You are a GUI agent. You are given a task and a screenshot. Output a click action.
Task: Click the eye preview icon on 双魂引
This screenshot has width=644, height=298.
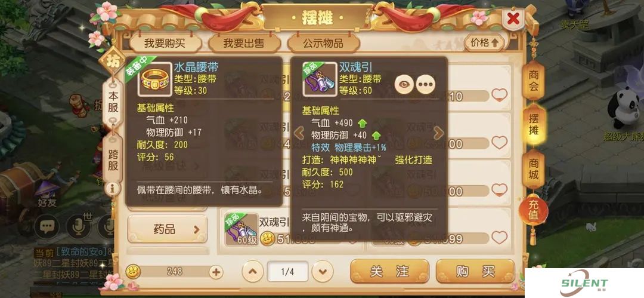[404, 84]
